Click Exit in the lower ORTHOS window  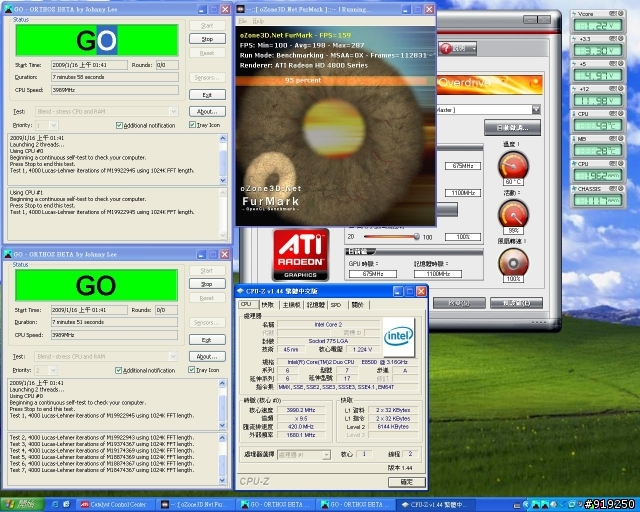(207, 340)
